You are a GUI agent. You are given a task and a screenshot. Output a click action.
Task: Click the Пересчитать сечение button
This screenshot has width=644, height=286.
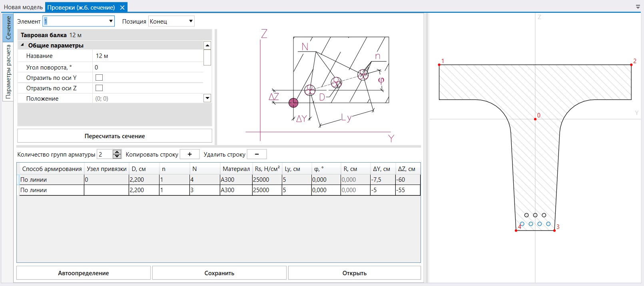pyautogui.click(x=115, y=136)
